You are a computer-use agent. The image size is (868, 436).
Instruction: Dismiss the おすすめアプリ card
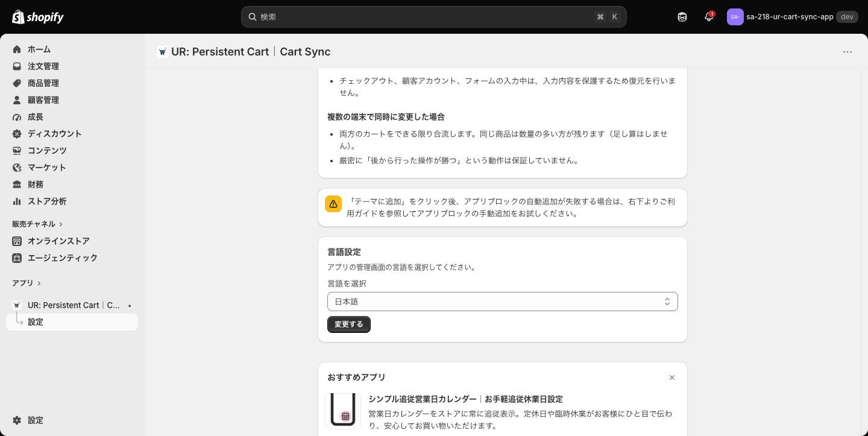(x=672, y=378)
